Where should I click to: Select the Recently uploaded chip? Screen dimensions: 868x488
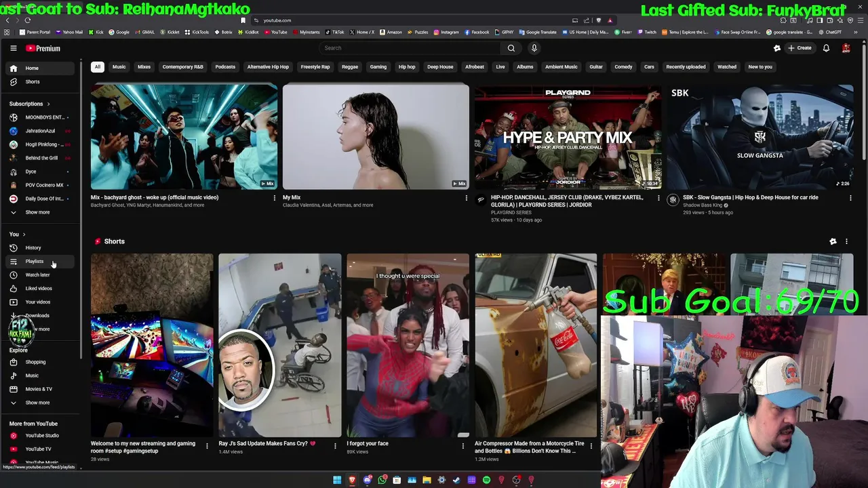(x=686, y=66)
